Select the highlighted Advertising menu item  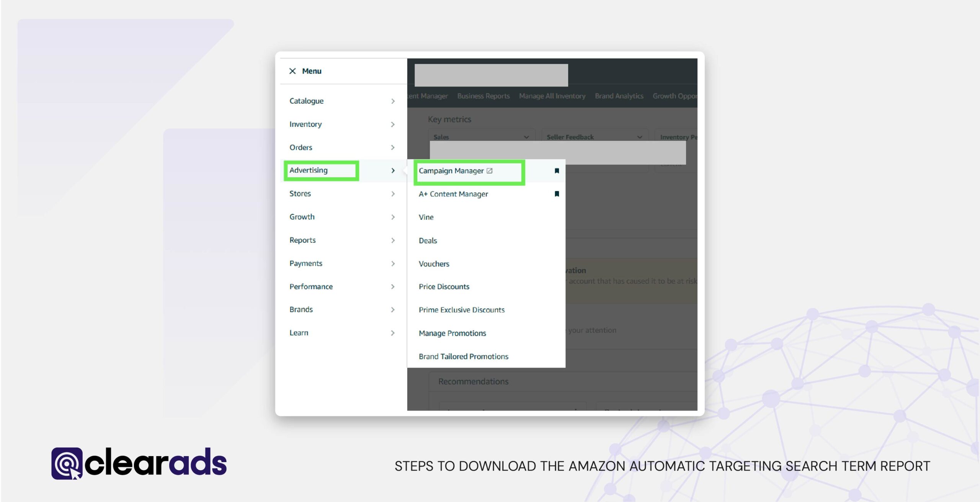pyautogui.click(x=309, y=170)
